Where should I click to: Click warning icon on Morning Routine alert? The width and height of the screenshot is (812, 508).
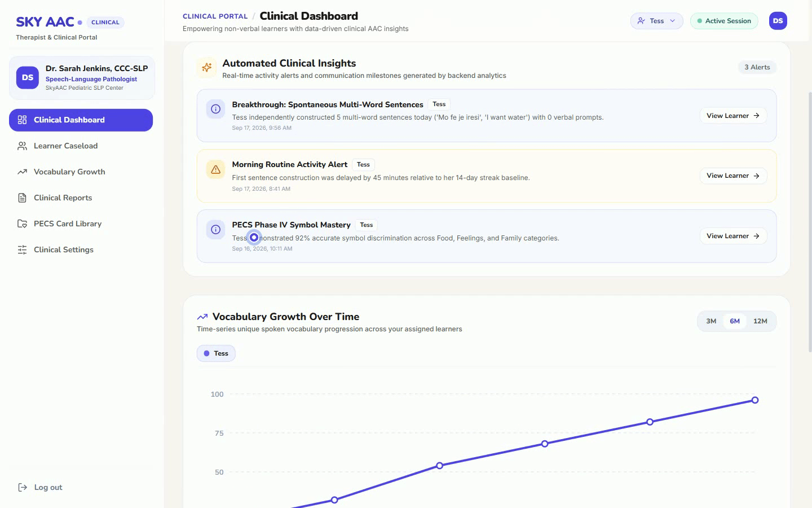click(x=215, y=169)
